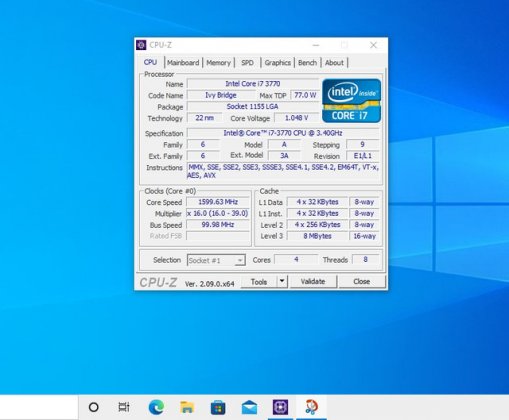Select CPU-Z icon on the taskbar

coord(280,407)
